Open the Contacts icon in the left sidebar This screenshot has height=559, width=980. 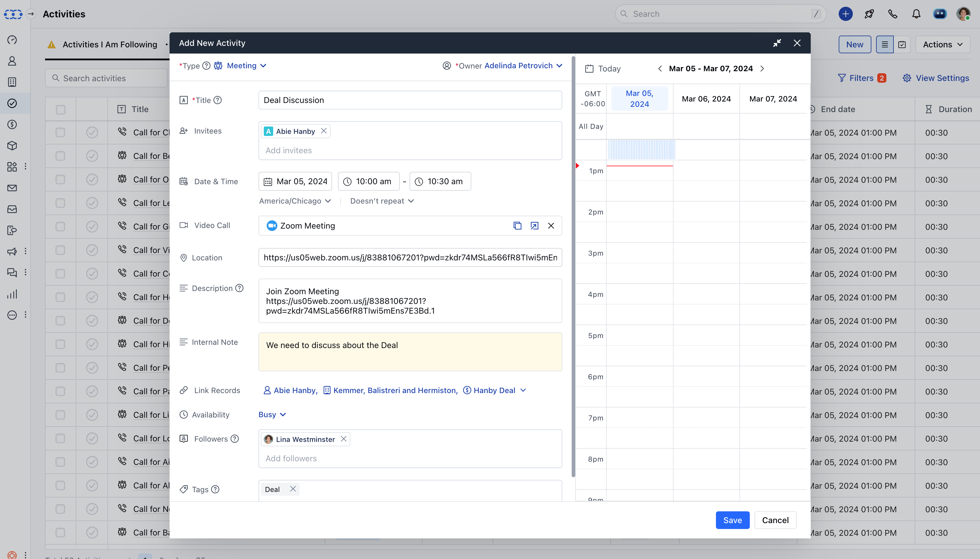pyautogui.click(x=12, y=61)
